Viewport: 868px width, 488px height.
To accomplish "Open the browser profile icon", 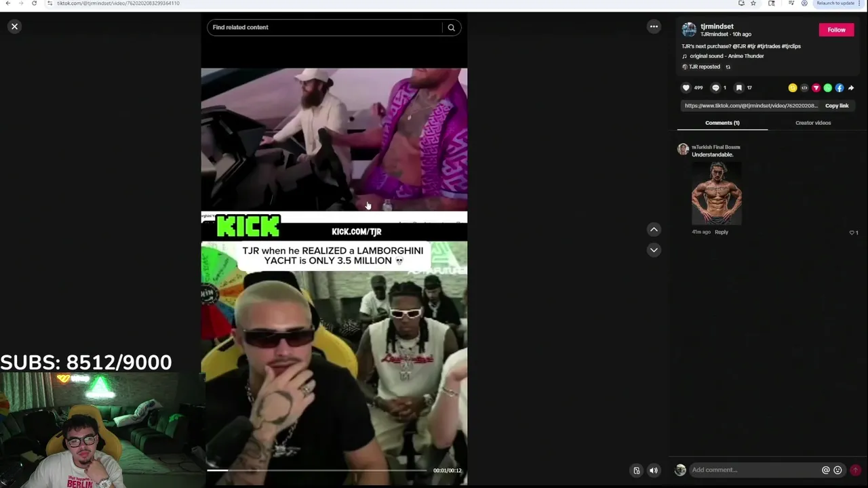I will 804,3.
